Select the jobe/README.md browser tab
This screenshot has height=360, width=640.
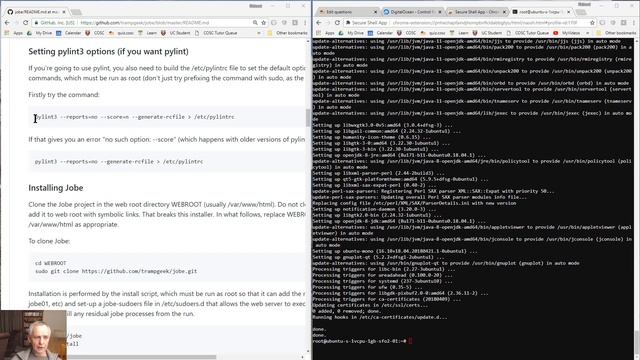[x=37, y=12]
